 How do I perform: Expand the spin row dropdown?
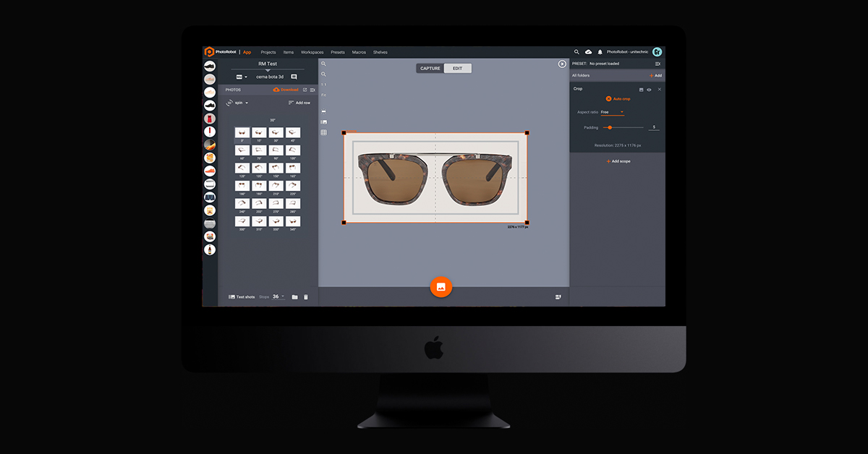click(247, 103)
